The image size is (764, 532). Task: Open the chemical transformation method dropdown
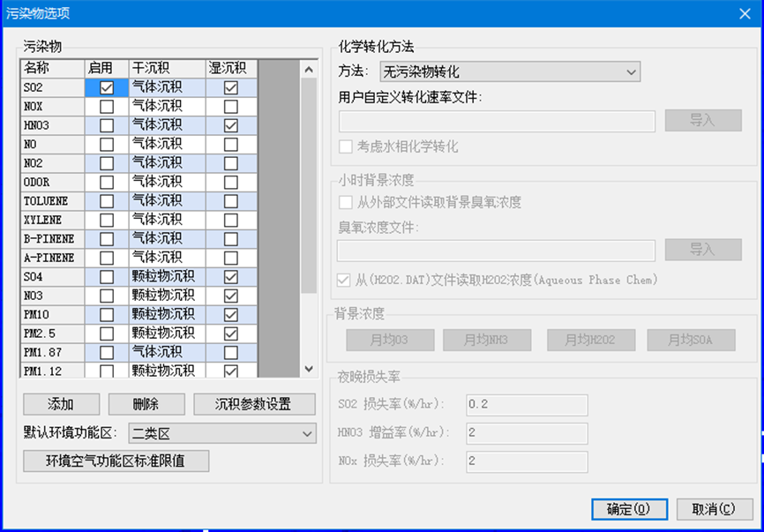[x=510, y=71]
